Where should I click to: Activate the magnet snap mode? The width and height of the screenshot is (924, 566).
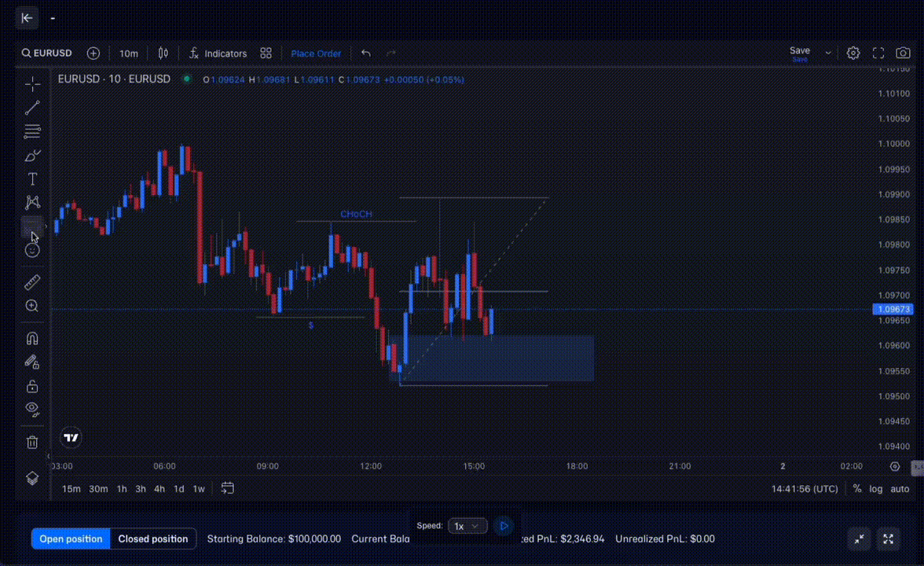click(x=32, y=339)
